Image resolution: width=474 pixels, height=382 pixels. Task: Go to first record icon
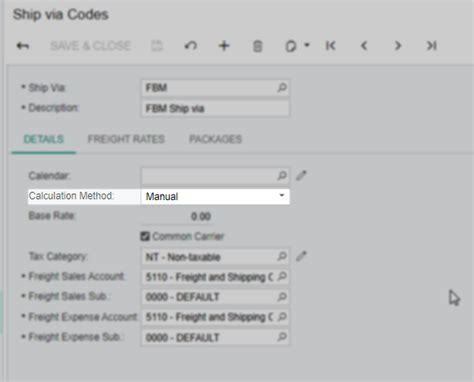coord(330,46)
